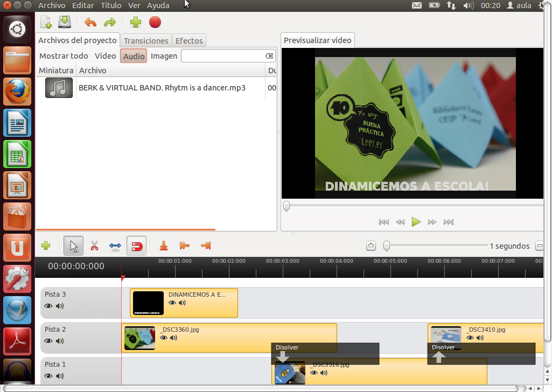Click the Mostrar todo filter
Image resolution: width=552 pixels, height=392 pixels.
pos(64,56)
